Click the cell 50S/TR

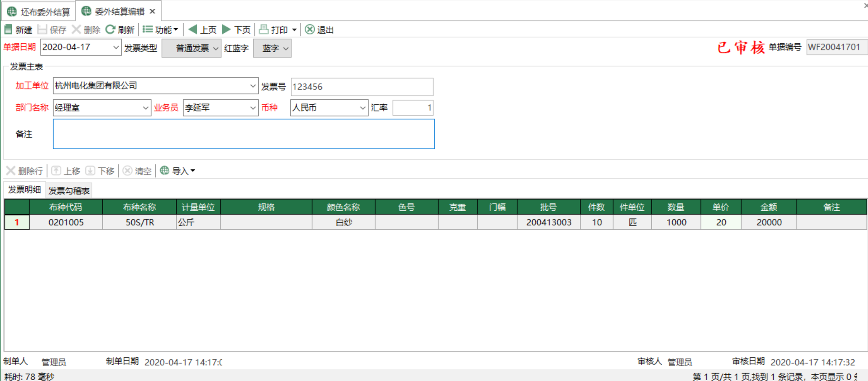tap(140, 222)
